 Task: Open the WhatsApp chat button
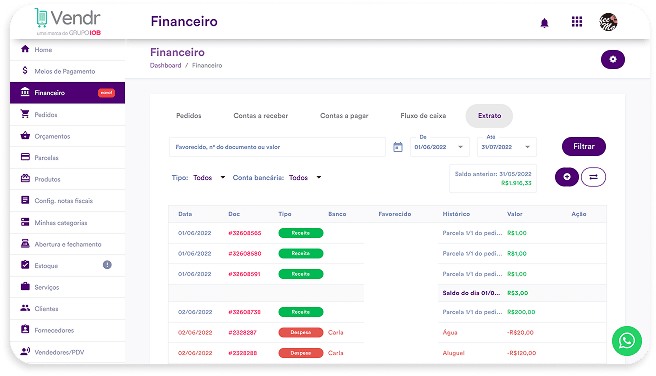pyautogui.click(x=626, y=341)
